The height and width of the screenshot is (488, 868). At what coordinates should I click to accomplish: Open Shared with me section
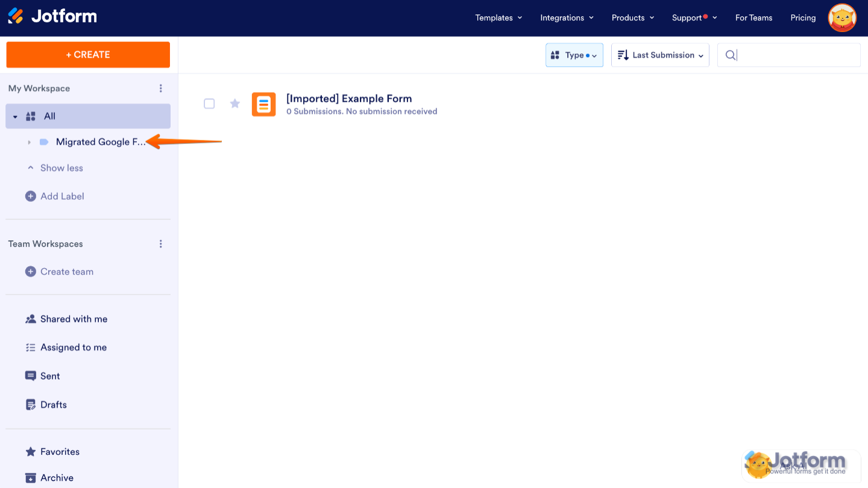click(x=74, y=319)
